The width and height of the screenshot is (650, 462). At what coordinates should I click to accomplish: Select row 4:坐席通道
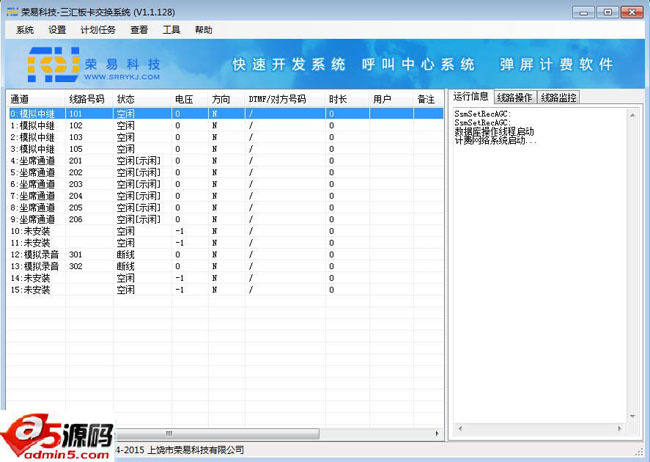tap(226, 160)
